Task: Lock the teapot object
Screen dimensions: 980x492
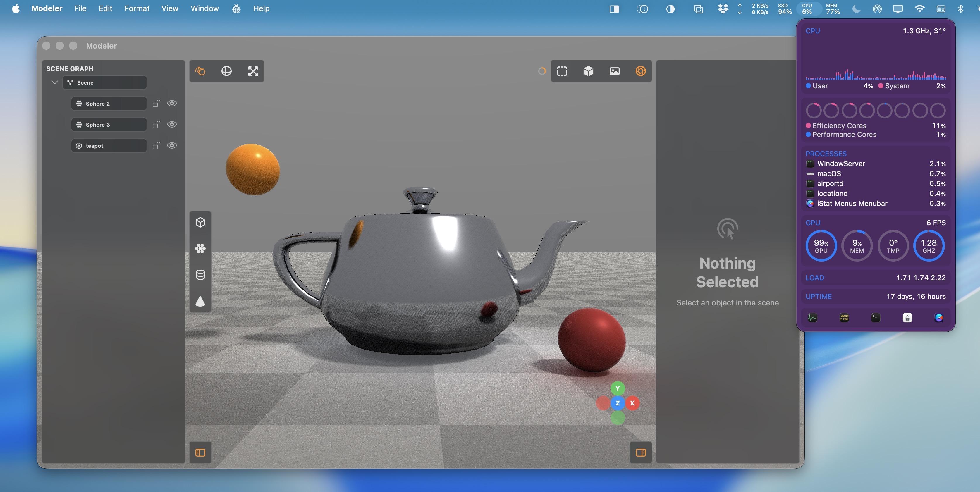Action: click(x=156, y=145)
